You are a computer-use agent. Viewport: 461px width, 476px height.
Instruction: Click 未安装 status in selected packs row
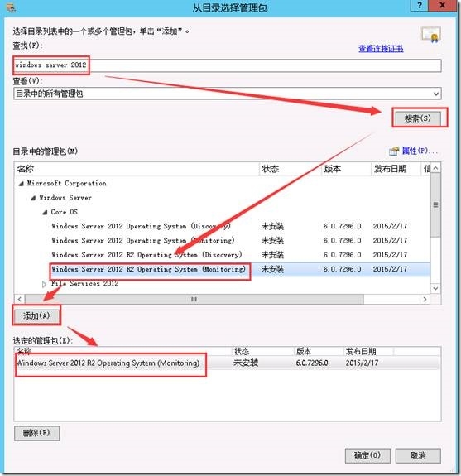click(246, 363)
